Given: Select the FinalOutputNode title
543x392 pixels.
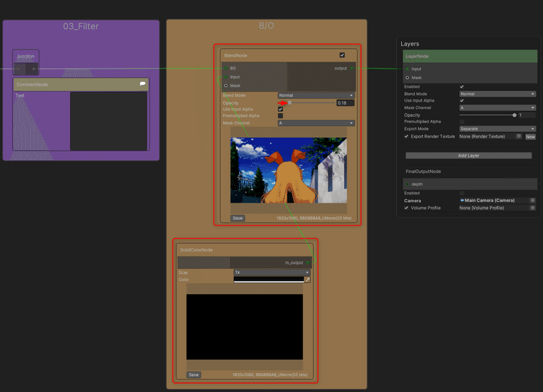Looking at the screenshot, I should [x=423, y=172].
